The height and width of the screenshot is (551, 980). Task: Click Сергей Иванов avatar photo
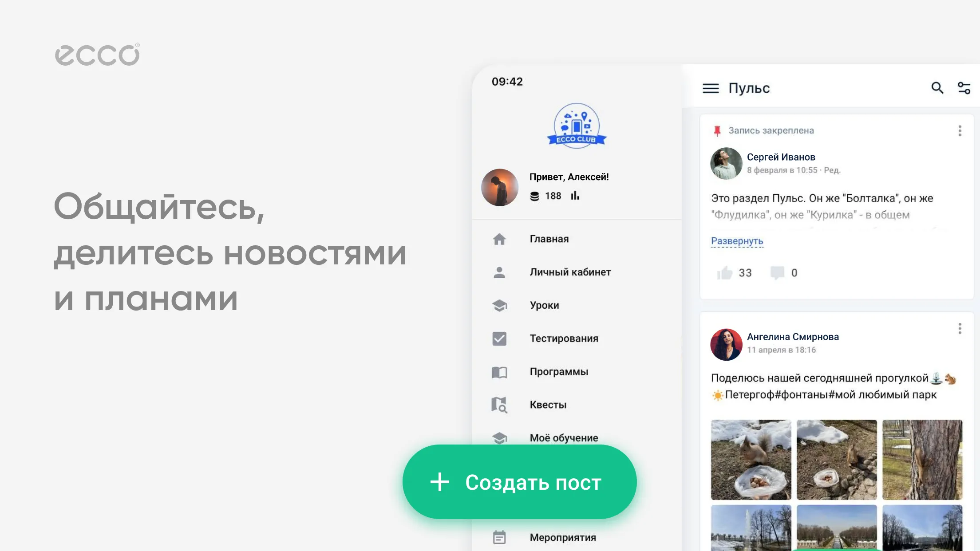(x=726, y=163)
